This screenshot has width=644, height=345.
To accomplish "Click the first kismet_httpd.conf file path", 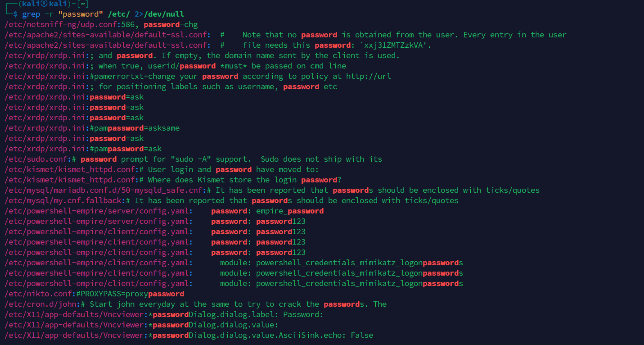I will [x=69, y=169].
